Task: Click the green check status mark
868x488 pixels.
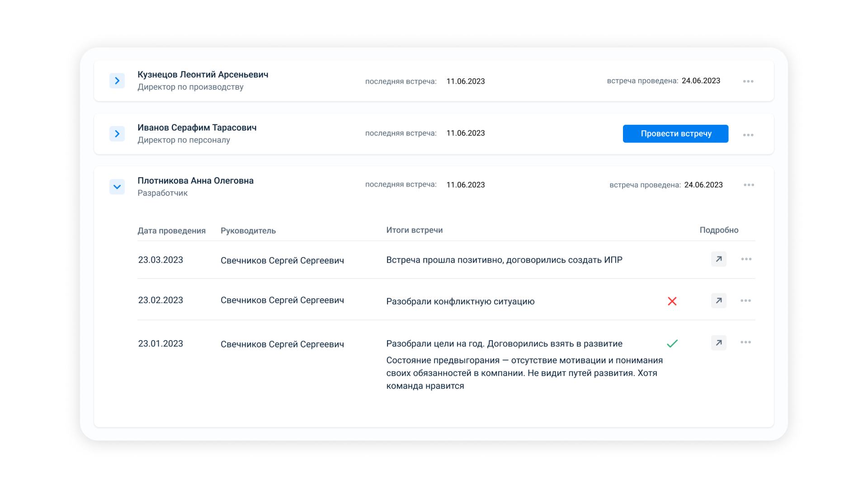Action: point(672,343)
